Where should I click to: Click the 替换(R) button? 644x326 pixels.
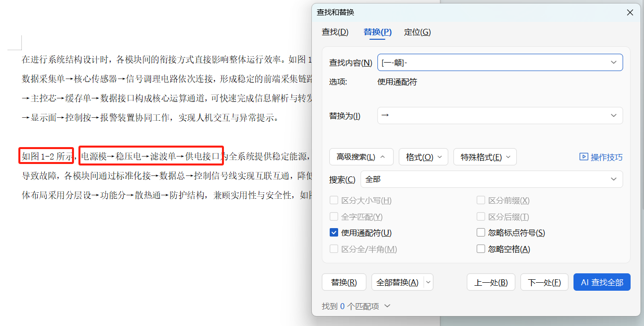(344, 282)
